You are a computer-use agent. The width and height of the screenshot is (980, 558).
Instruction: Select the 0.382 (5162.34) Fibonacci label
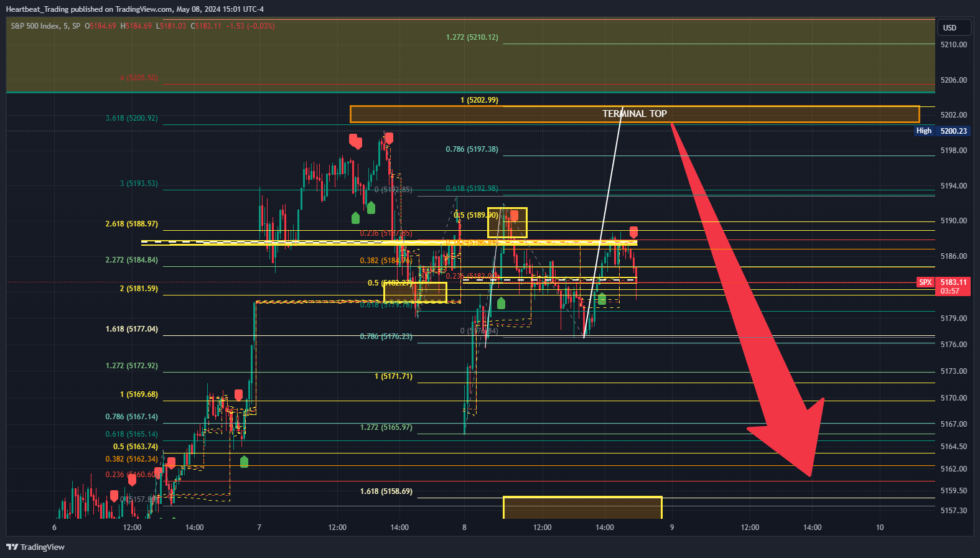point(131,459)
